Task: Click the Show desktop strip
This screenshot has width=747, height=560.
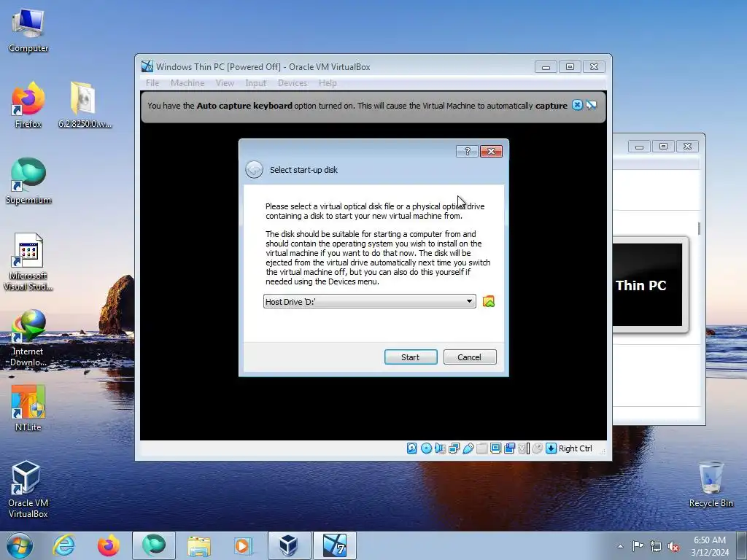Action: (742, 545)
